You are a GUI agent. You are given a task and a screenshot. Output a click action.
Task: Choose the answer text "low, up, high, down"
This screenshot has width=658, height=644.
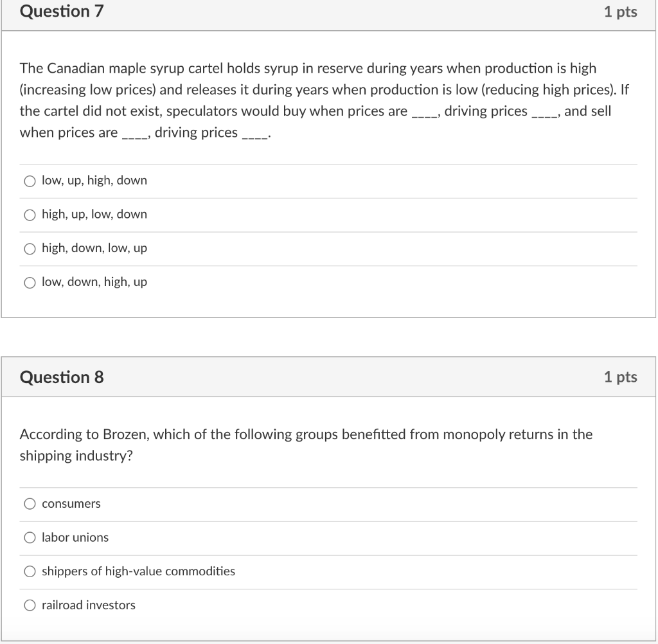tap(94, 181)
